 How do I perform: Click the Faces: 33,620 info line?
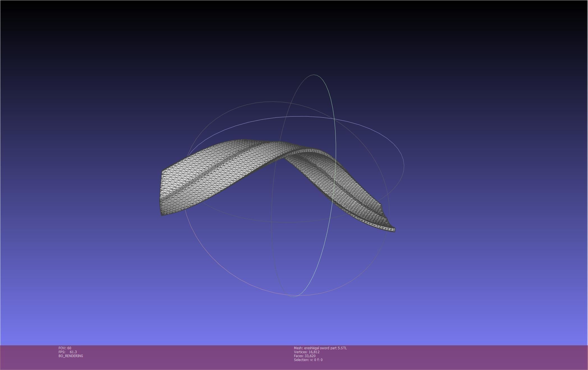tap(305, 356)
